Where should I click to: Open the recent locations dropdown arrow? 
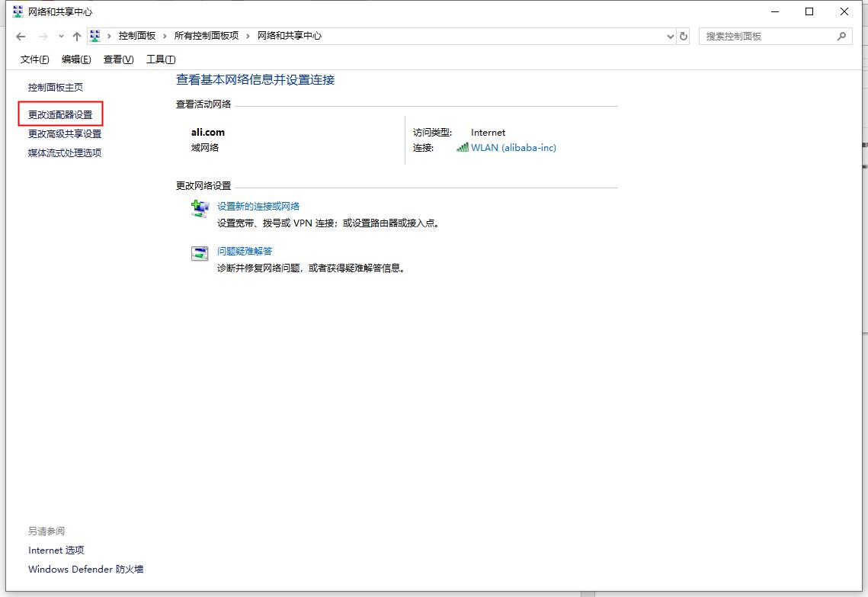61,37
